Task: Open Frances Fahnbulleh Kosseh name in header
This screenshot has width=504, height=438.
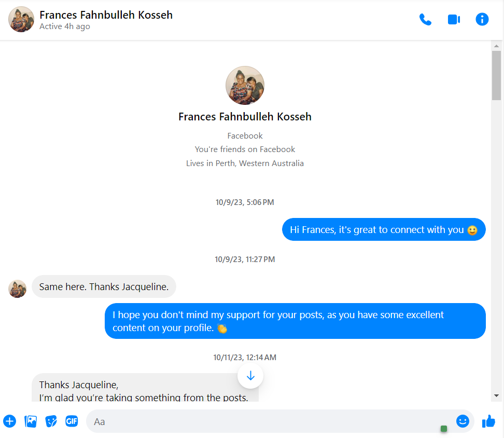Action: pos(106,15)
